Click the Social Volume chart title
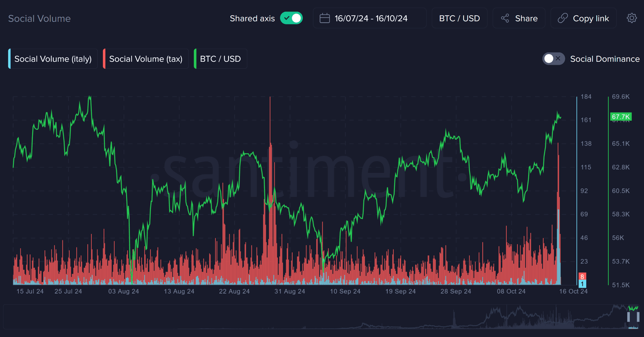This screenshot has width=644, height=337. [x=39, y=18]
